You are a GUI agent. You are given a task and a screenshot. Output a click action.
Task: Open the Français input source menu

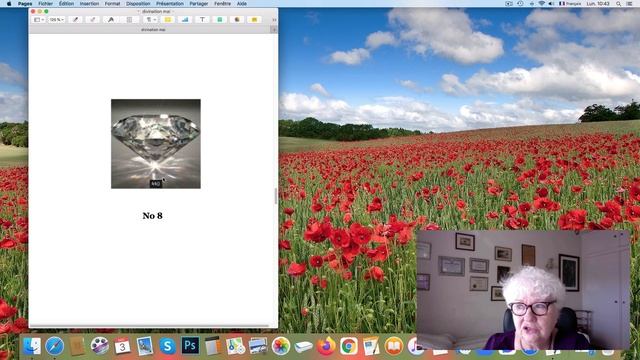(x=570, y=3)
